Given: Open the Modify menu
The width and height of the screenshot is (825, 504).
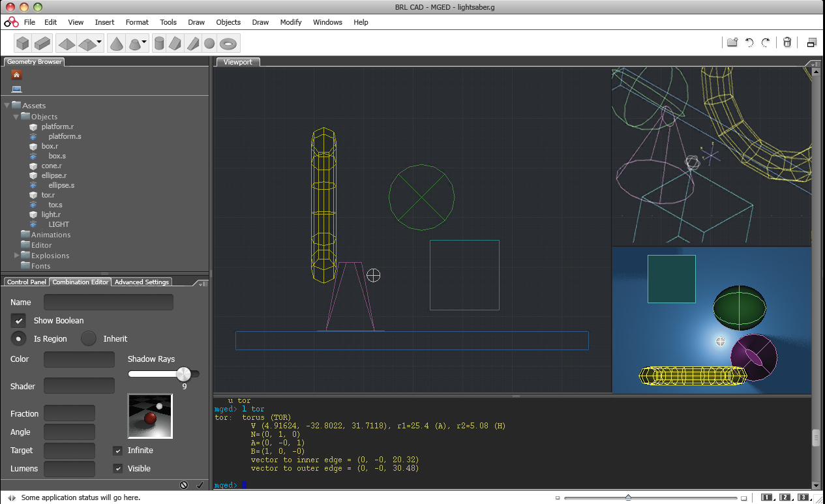Looking at the screenshot, I should 291,22.
